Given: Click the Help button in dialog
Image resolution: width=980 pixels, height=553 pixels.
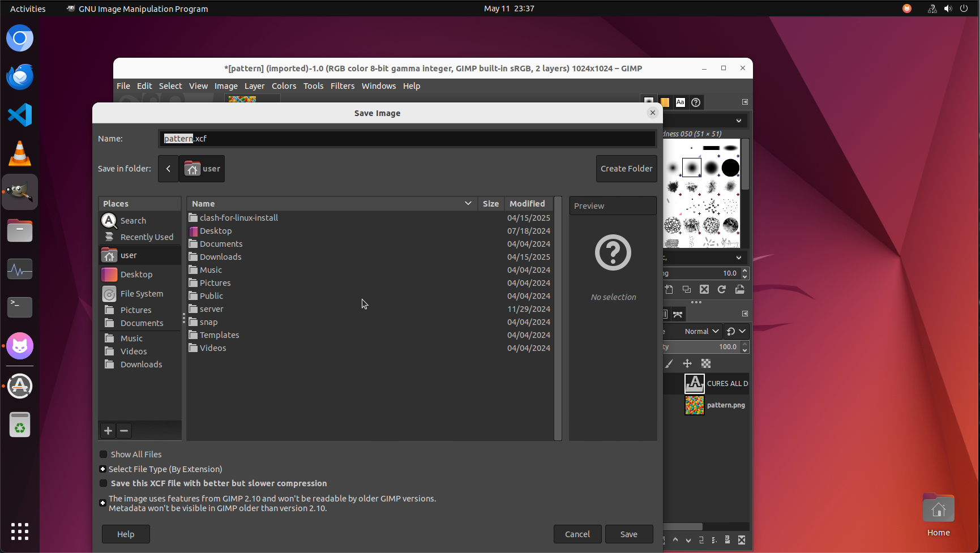Looking at the screenshot, I should pyautogui.click(x=126, y=534).
